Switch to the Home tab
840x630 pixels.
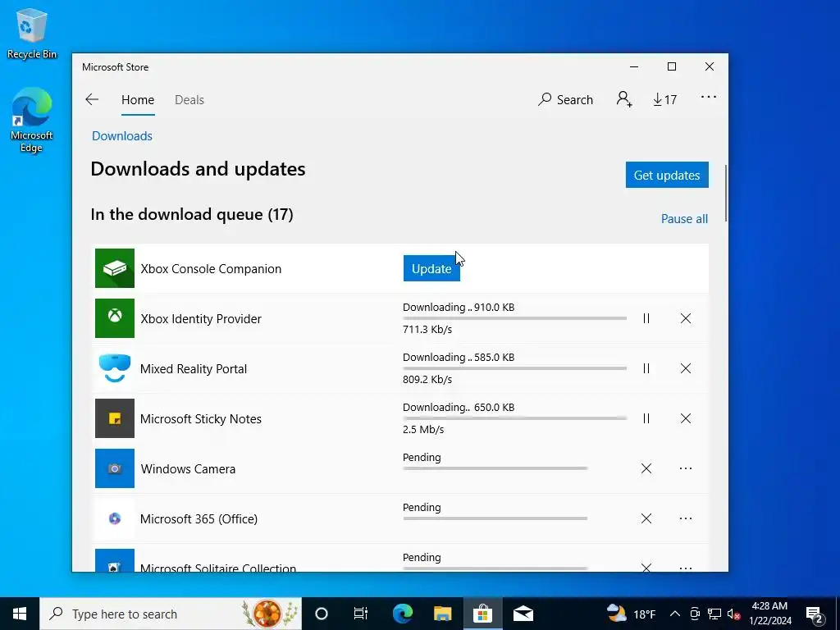[138, 100]
